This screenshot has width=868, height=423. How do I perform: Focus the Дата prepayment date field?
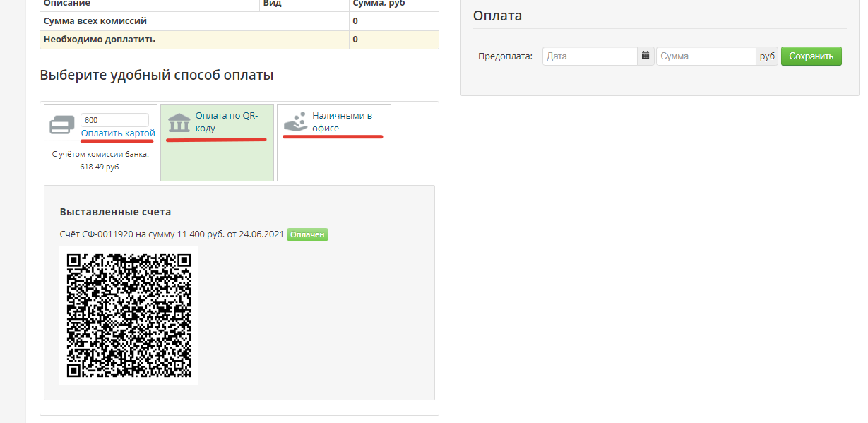(x=590, y=56)
